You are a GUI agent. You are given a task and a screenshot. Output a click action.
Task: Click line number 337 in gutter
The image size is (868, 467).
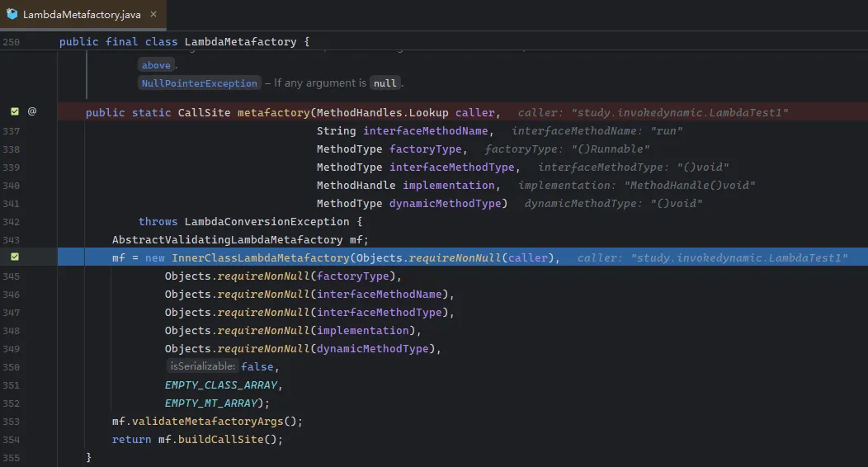pos(11,131)
